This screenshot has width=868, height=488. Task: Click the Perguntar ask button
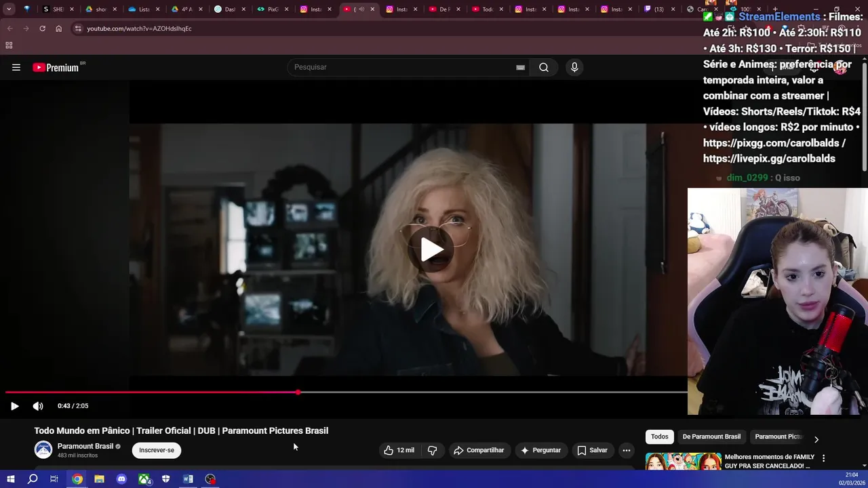click(540, 450)
